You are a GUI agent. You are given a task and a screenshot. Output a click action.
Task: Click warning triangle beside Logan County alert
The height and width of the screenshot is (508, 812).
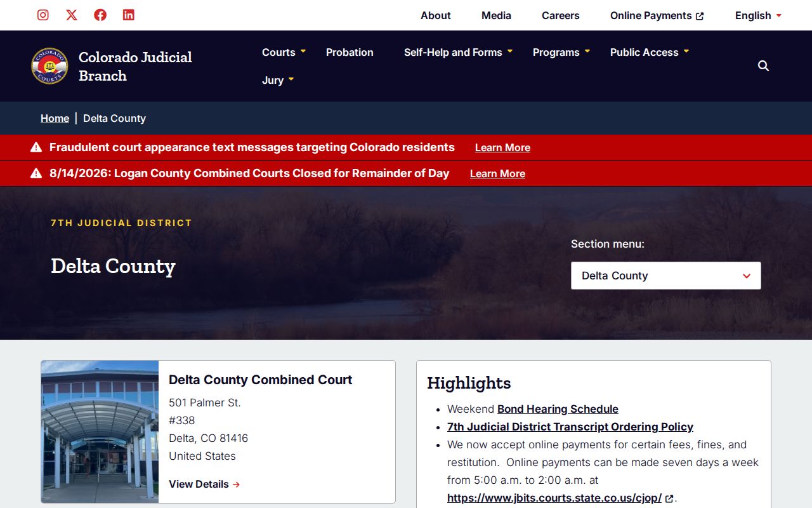36,173
